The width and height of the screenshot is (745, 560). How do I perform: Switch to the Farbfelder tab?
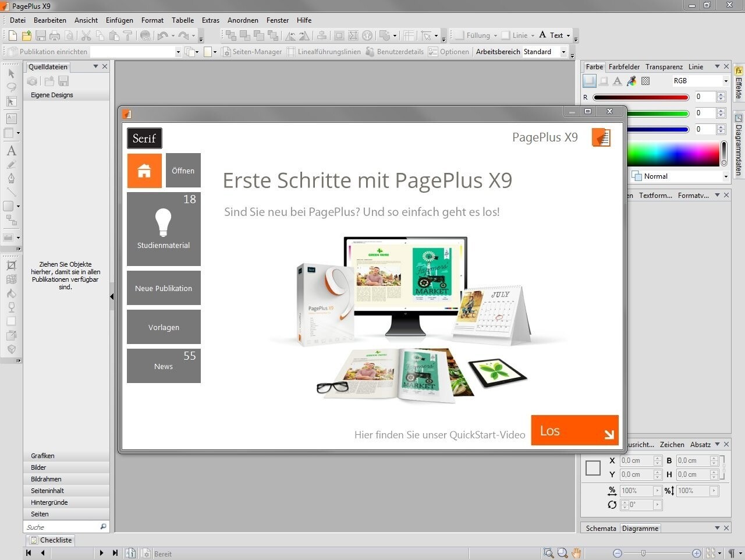tap(624, 67)
